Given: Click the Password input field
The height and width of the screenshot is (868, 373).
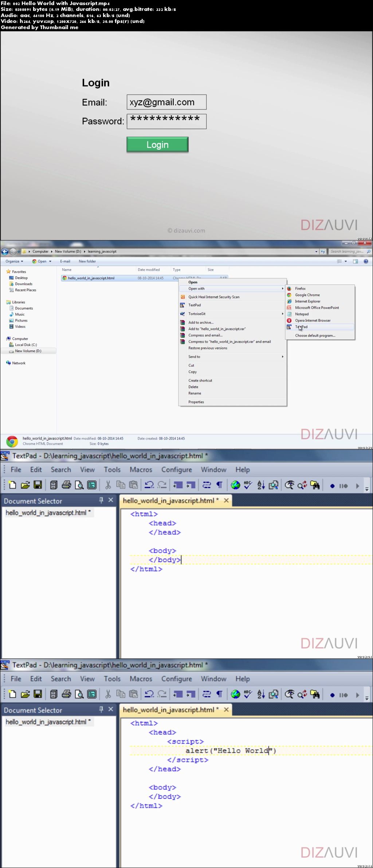Looking at the screenshot, I should coord(166,121).
